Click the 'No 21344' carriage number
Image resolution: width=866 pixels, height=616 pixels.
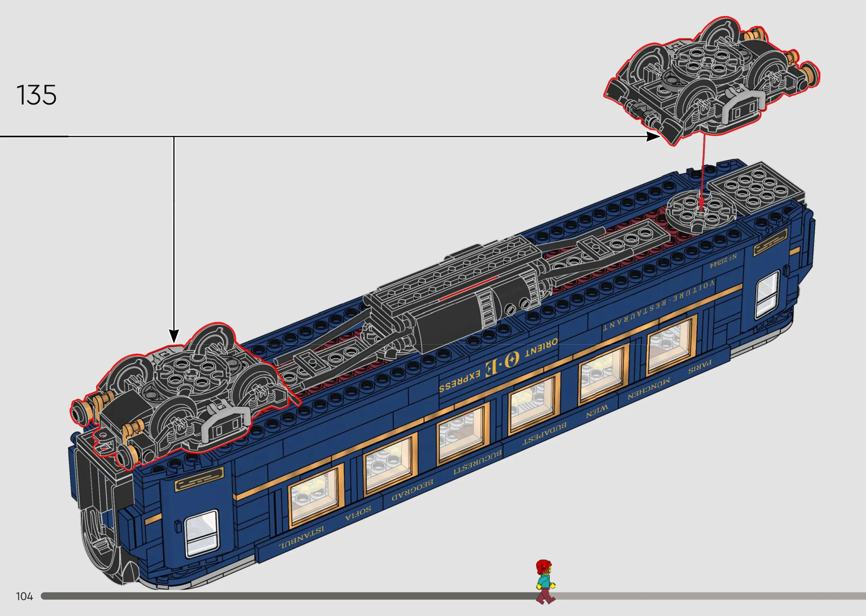(723, 261)
